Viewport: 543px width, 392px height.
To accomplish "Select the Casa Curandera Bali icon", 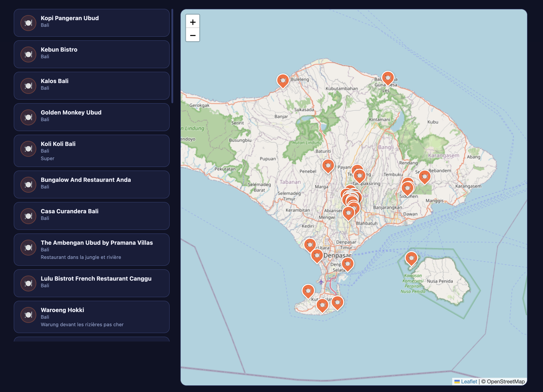I will coord(28,216).
